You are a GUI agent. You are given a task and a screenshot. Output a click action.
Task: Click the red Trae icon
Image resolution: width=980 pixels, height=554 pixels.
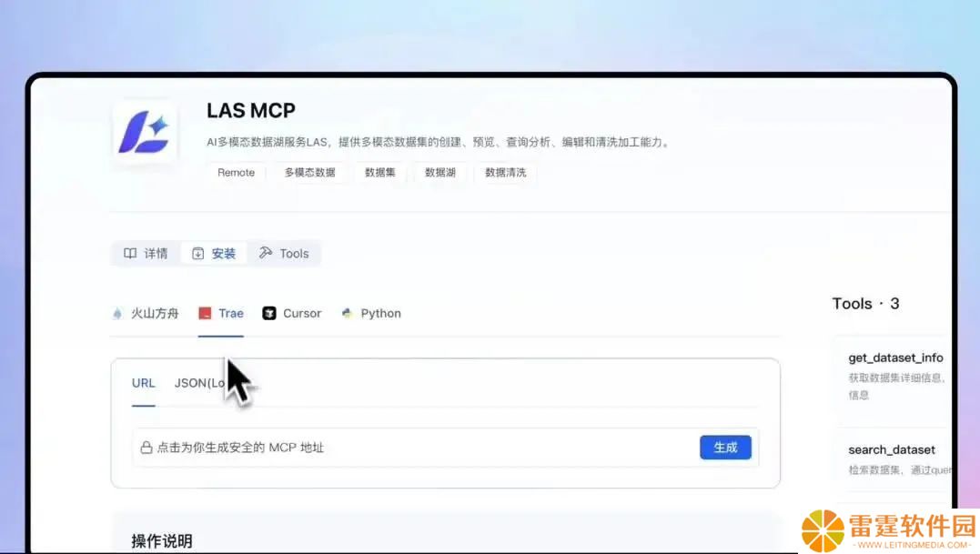pos(205,314)
